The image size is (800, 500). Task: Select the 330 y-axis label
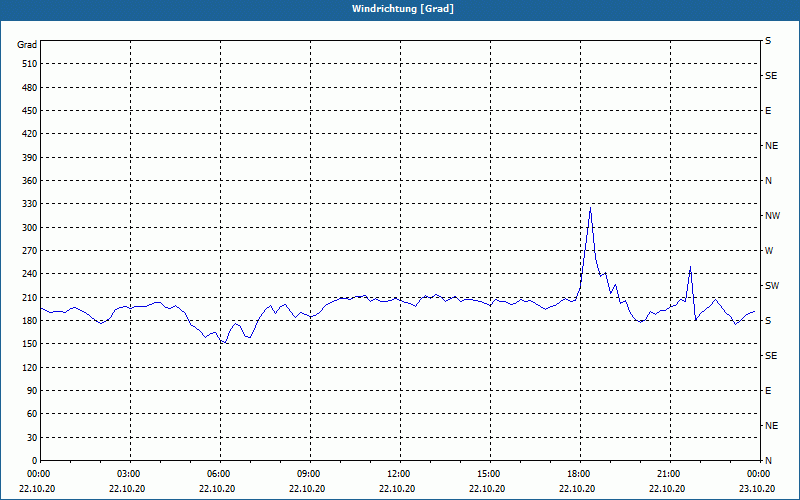point(30,204)
